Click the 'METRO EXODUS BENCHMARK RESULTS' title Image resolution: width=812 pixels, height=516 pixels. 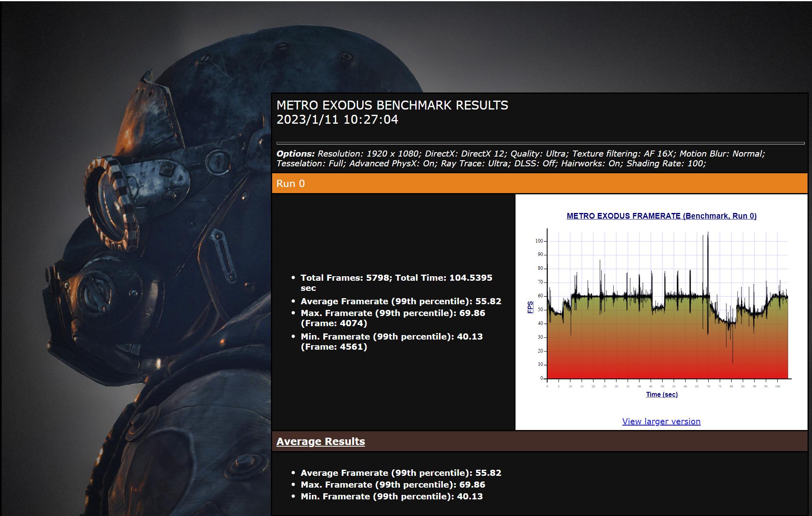click(392, 105)
